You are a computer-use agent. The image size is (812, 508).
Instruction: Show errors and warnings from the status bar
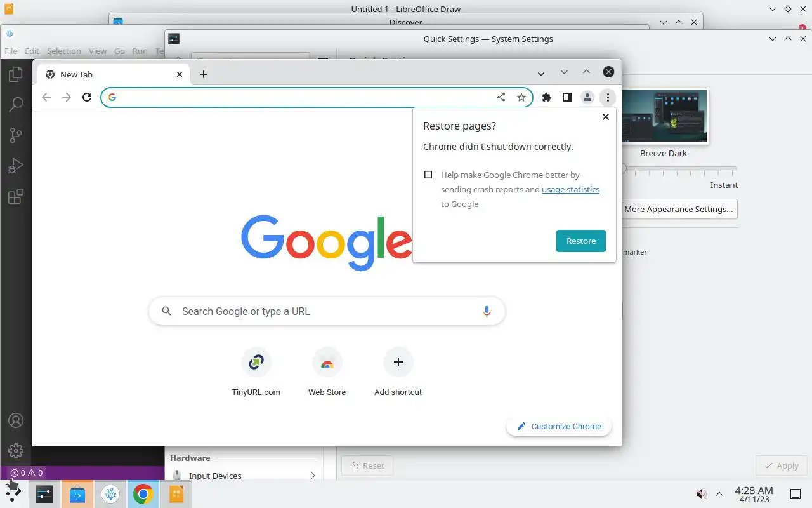pos(27,472)
